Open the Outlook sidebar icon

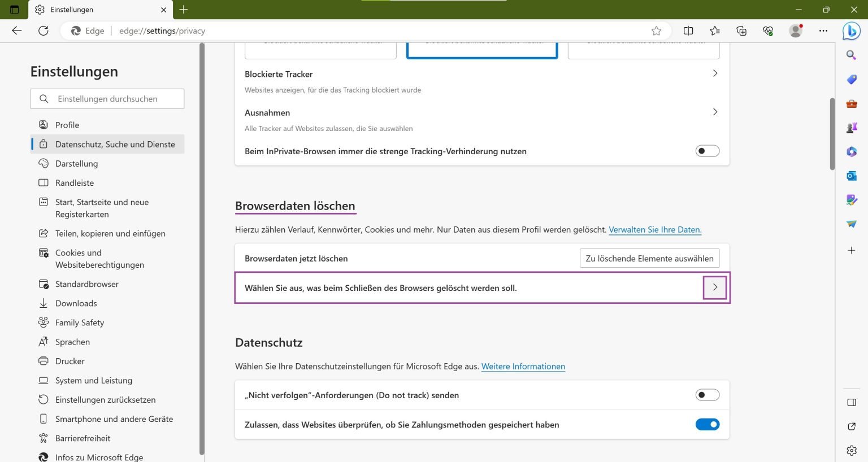point(851,176)
